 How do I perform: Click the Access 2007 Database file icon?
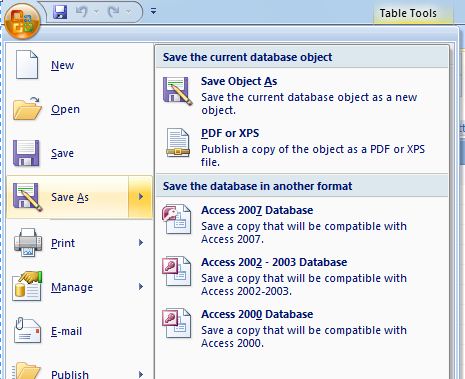pos(177,220)
